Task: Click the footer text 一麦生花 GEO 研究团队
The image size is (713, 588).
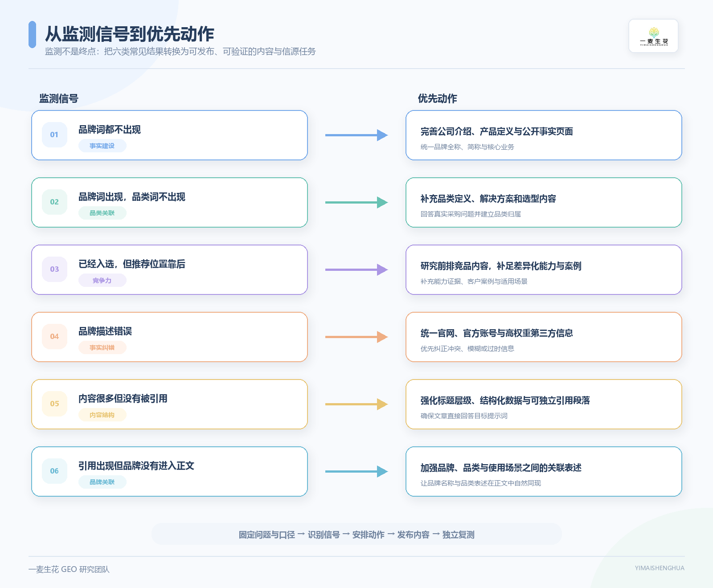Action: [69, 569]
